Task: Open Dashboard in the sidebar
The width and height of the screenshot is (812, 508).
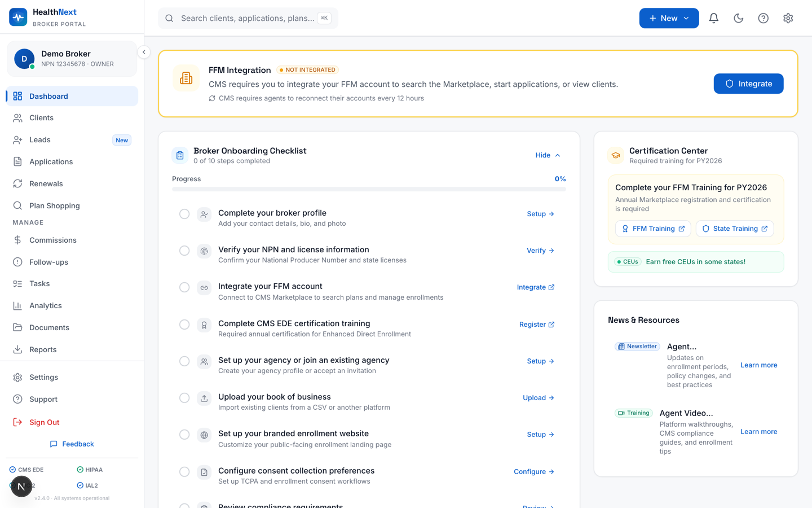Action: coord(72,96)
